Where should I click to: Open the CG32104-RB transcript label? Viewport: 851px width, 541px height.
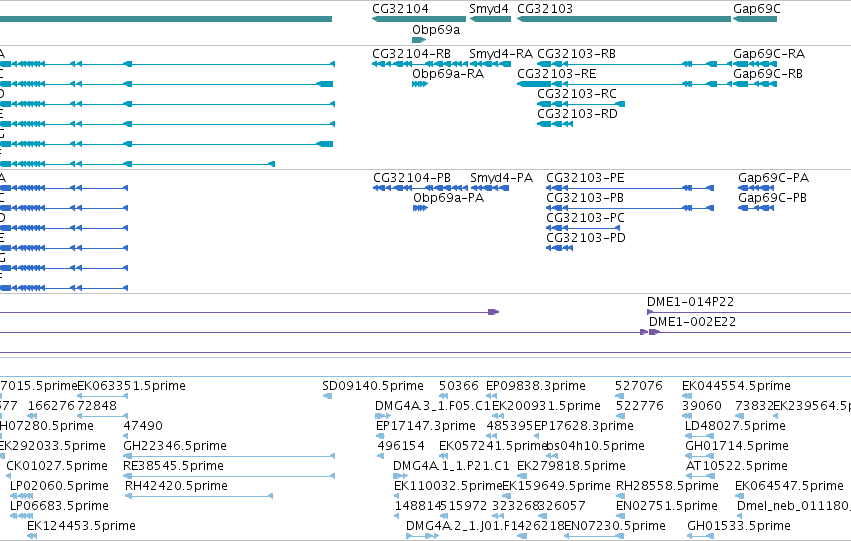[x=411, y=54]
